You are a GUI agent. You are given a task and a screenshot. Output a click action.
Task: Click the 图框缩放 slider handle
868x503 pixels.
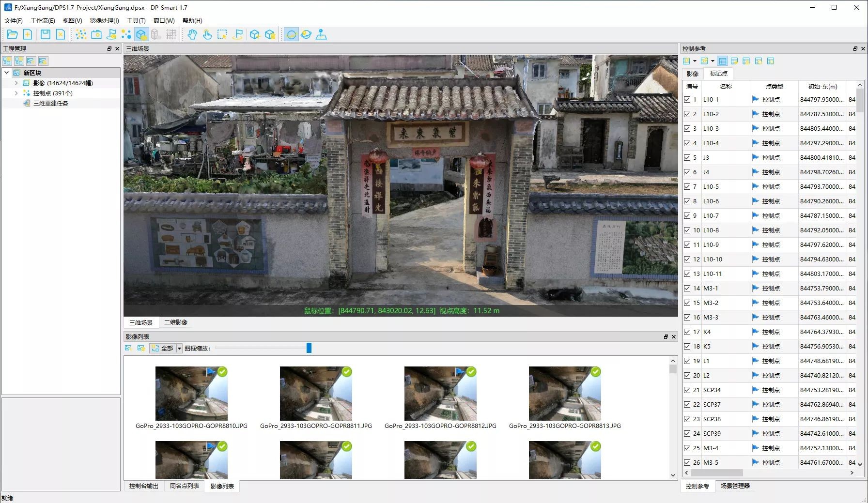point(309,348)
